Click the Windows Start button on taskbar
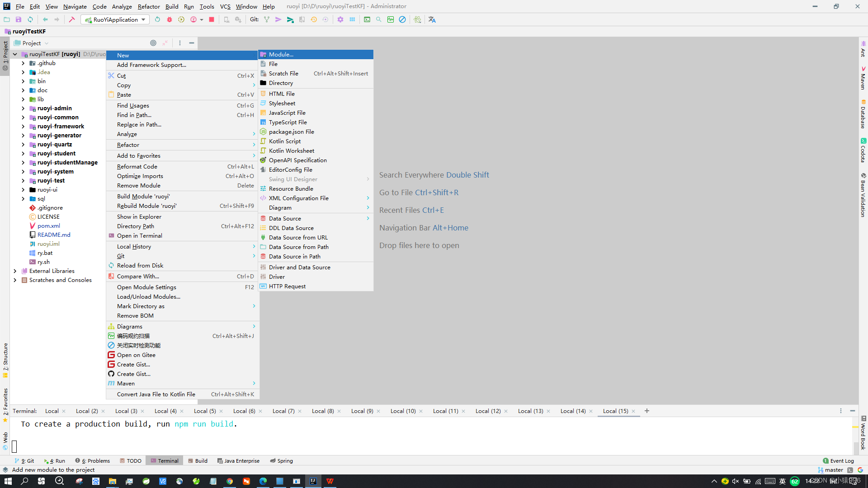The width and height of the screenshot is (868, 488). [x=8, y=481]
